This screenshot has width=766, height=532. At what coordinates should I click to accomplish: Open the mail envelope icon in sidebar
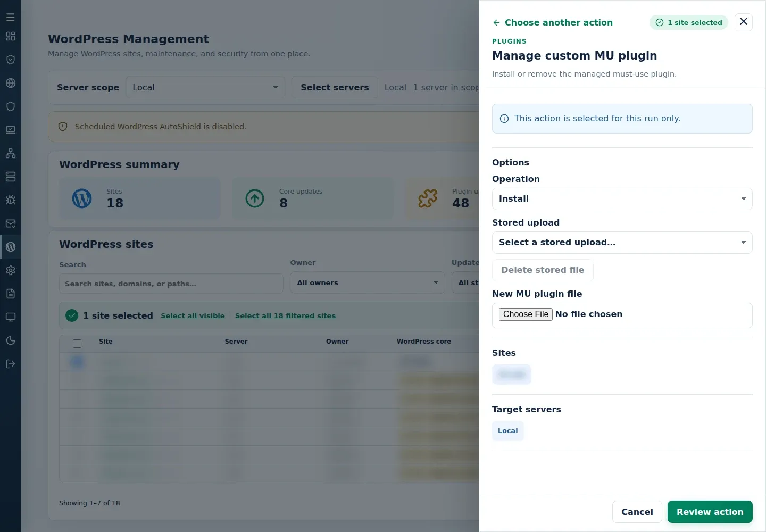pos(11,223)
